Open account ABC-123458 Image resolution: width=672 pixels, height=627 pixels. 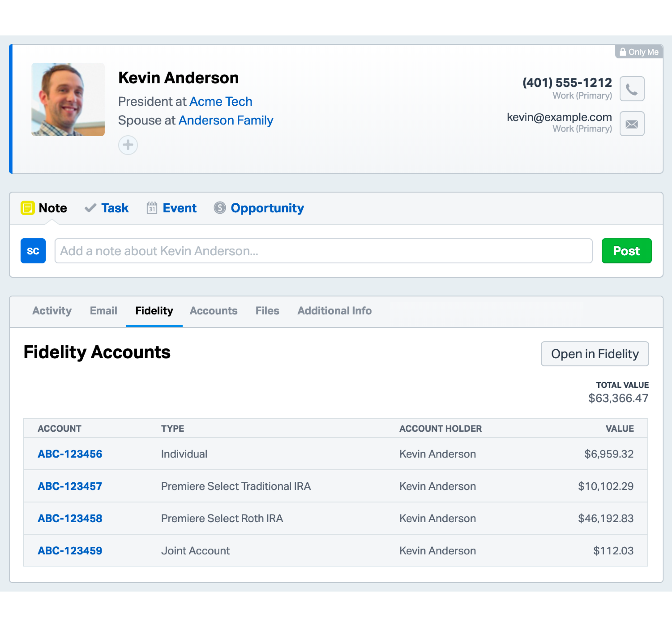[x=70, y=518]
